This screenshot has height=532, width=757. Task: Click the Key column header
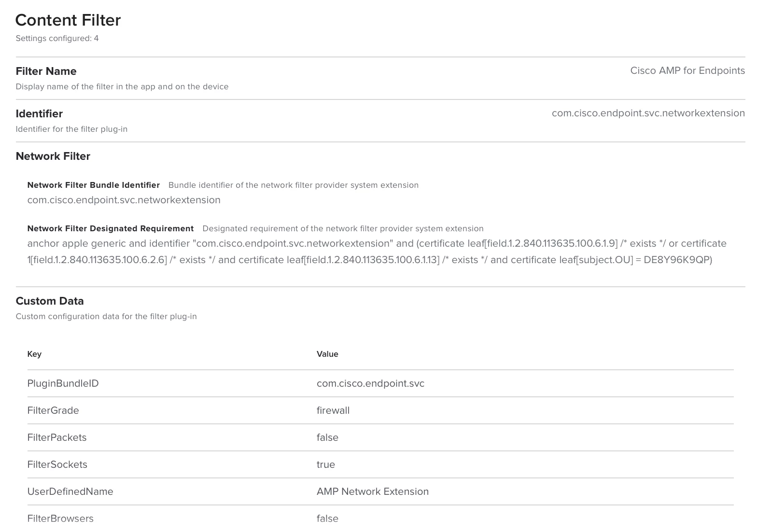tap(34, 354)
